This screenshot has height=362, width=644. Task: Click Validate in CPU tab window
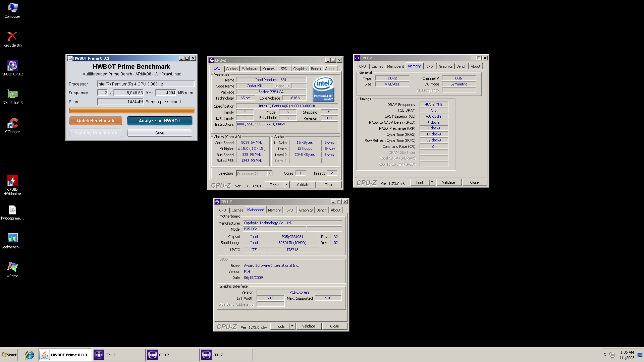tap(303, 185)
